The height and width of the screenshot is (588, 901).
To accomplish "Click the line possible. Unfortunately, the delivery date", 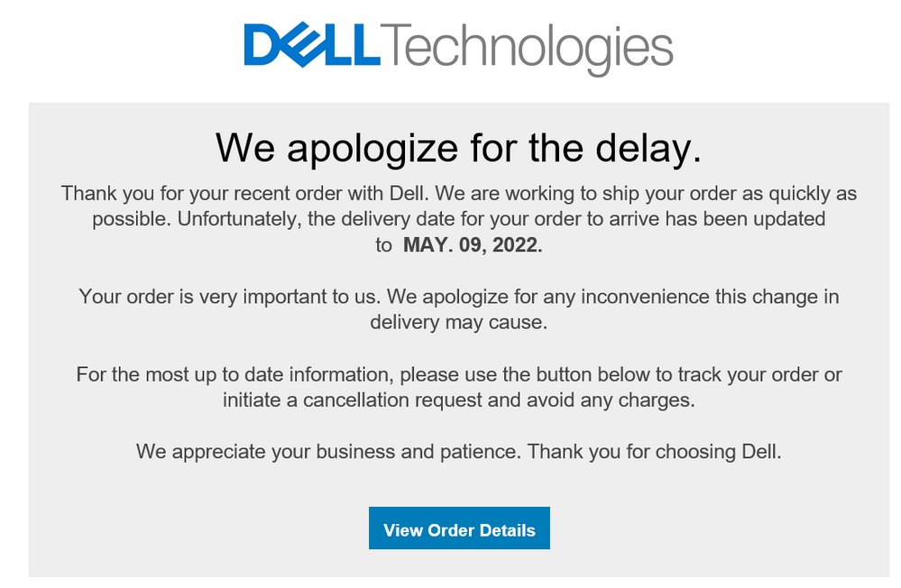I will 458,219.
